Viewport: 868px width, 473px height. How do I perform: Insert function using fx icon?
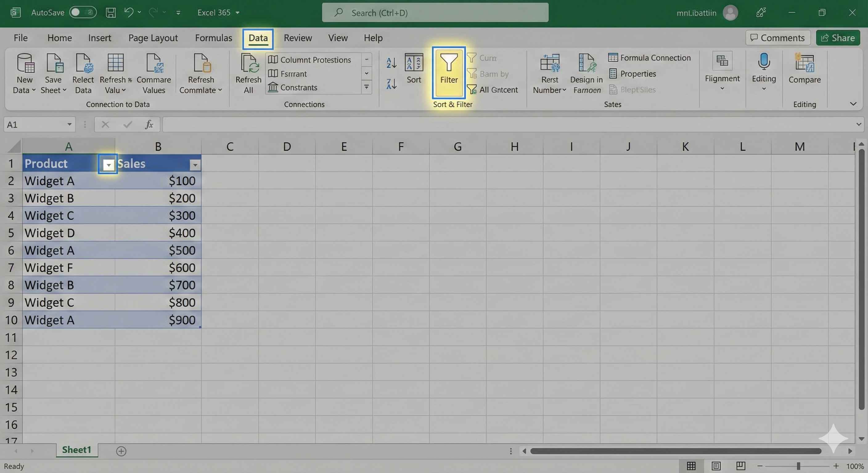click(x=149, y=124)
